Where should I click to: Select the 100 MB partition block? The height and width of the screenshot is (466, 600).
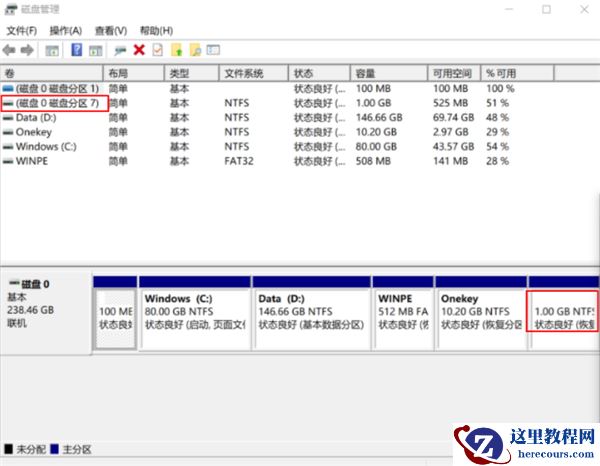tap(115, 313)
